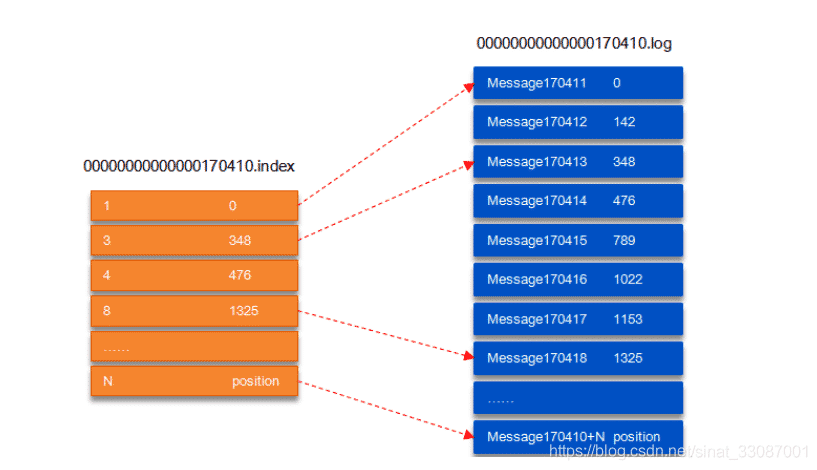Select the index entry 8 with position 1325

tap(194, 311)
